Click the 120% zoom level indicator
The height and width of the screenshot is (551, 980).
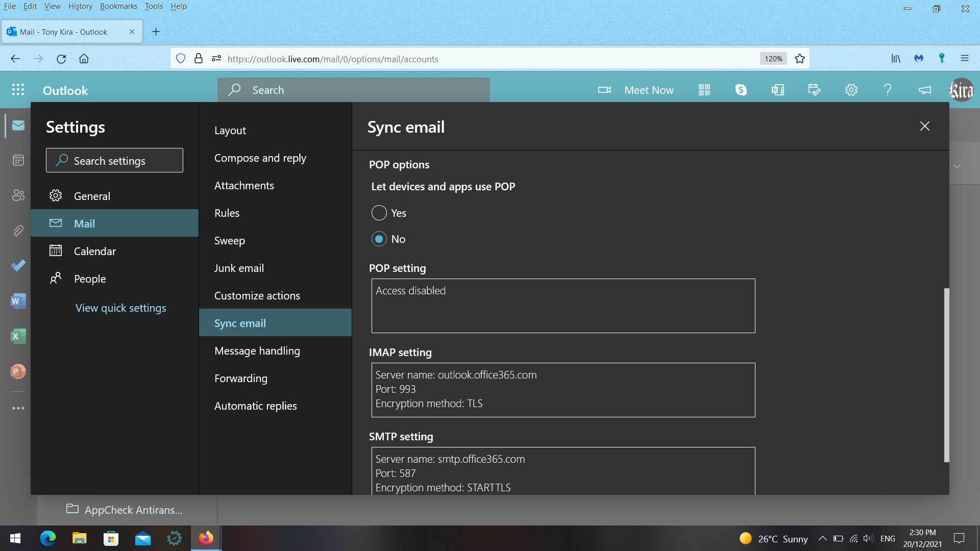773,59
